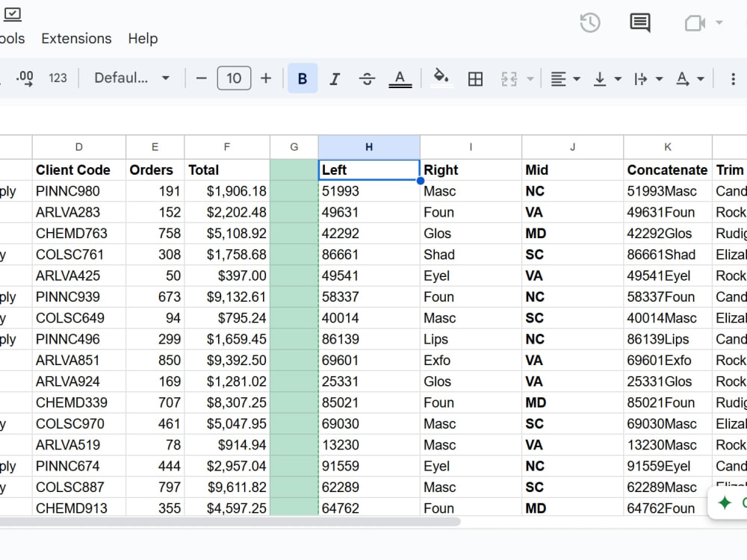This screenshot has width=747, height=560.
Task: Open the fill color bucket
Action: point(441,78)
